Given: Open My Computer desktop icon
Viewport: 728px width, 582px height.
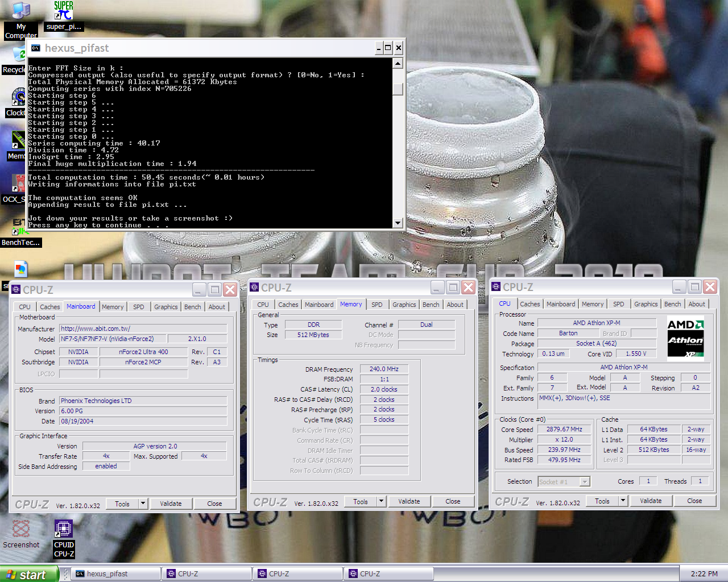Looking at the screenshot, I should pos(21,20).
